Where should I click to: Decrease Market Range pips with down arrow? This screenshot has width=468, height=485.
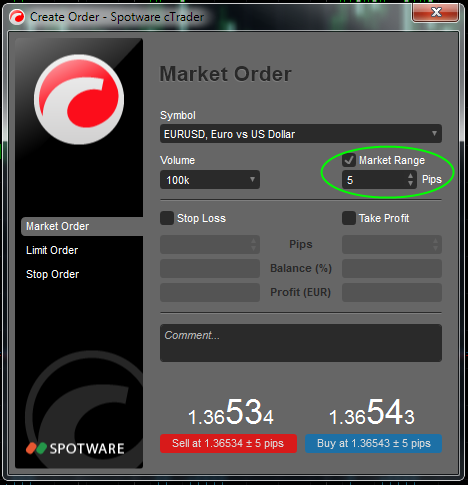pos(411,184)
